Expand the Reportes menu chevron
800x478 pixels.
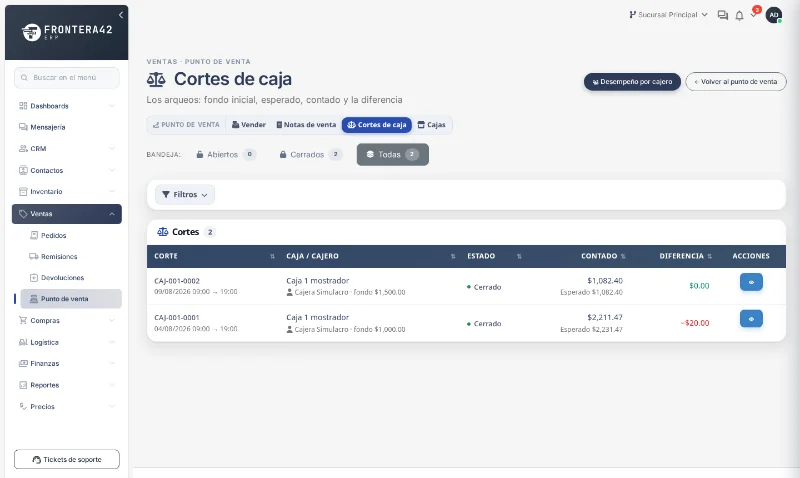coord(112,385)
